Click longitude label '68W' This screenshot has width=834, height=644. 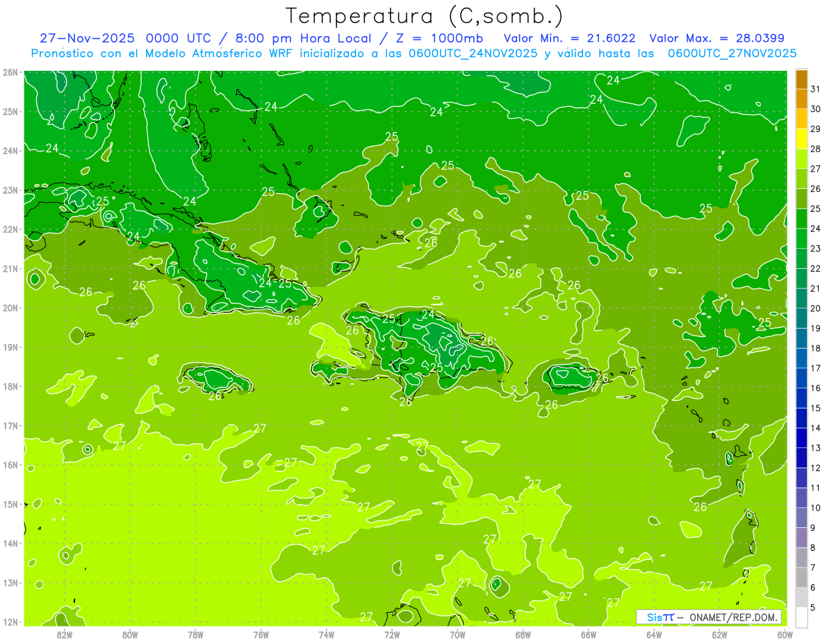[523, 634]
